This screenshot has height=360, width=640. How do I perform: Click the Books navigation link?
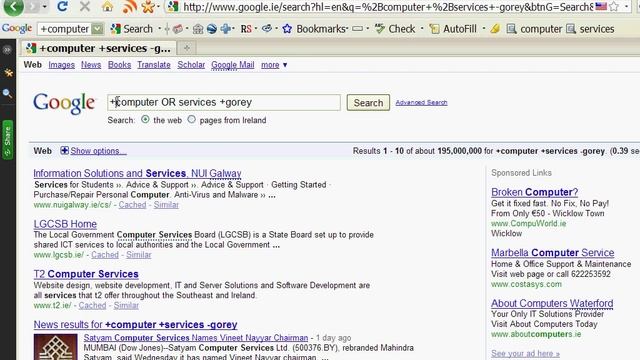pyautogui.click(x=120, y=65)
